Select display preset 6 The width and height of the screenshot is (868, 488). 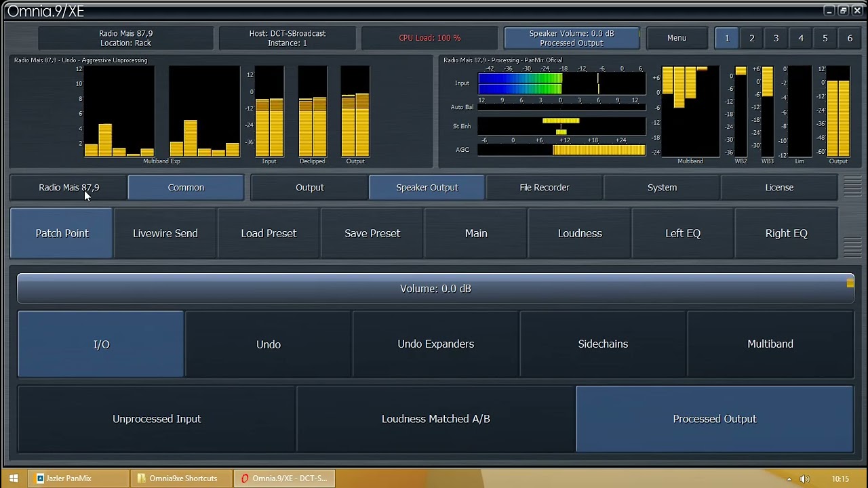[x=850, y=38]
